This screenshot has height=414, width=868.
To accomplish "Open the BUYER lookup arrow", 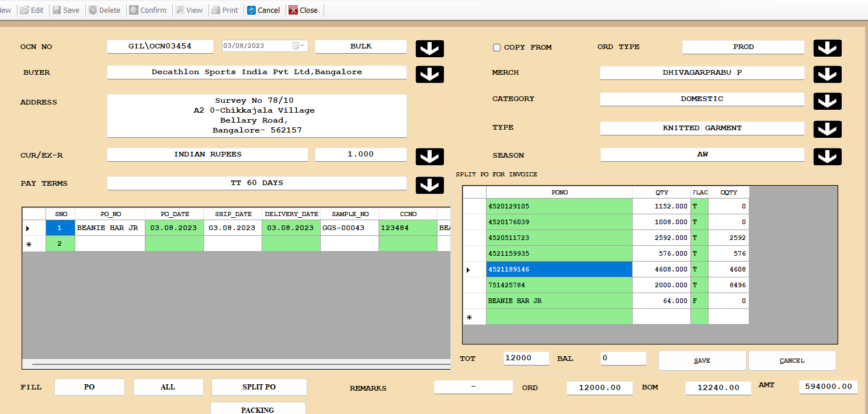I will click(429, 74).
